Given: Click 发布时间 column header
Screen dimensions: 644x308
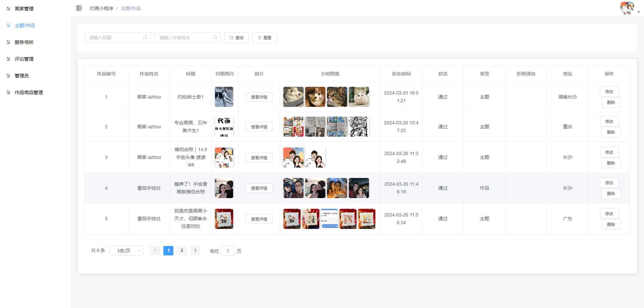Looking at the screenshot, I should point(401,74).
